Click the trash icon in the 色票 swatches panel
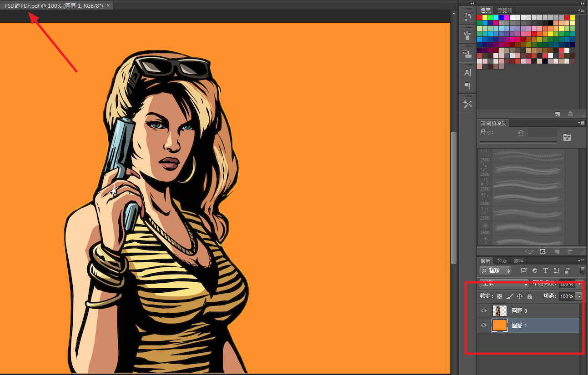 (570, 114)
